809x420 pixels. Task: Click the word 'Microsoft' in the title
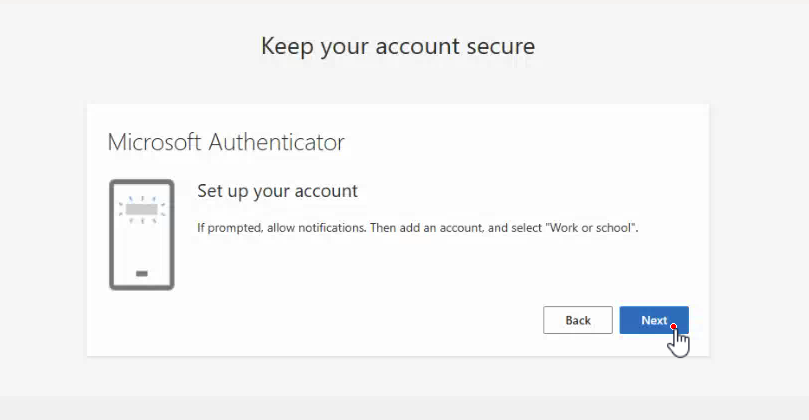click(x=154, y=142)
